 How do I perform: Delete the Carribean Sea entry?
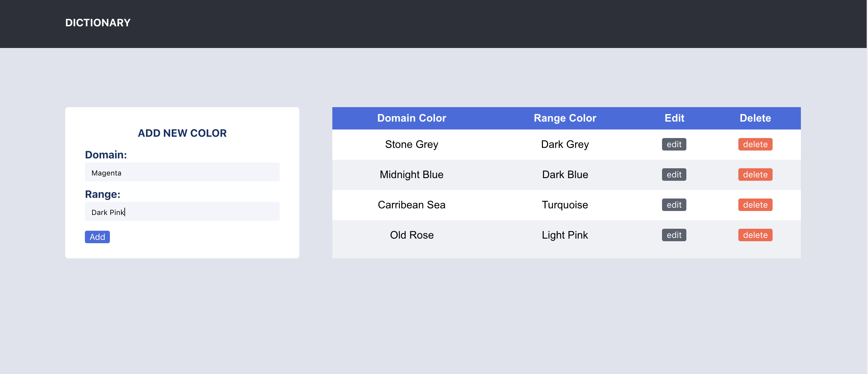pos(755,205)
